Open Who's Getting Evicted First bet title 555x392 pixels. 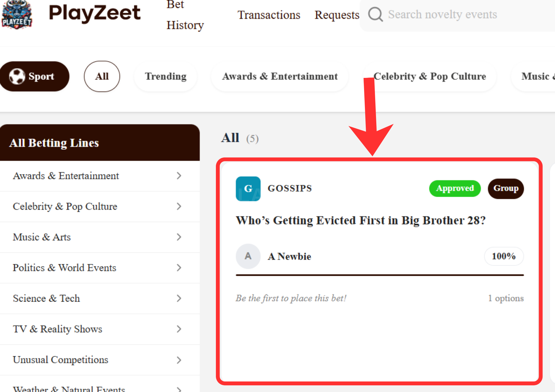click(361, 220)
